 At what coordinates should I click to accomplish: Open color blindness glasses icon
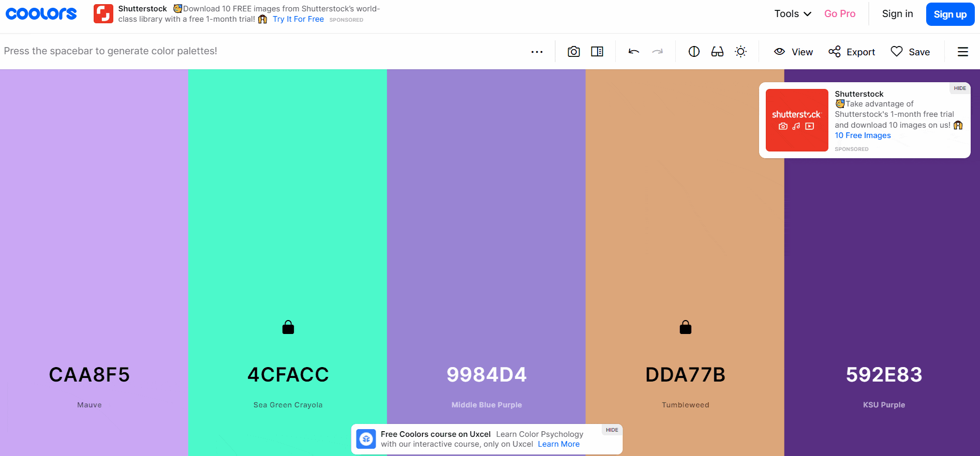point(717,52)
